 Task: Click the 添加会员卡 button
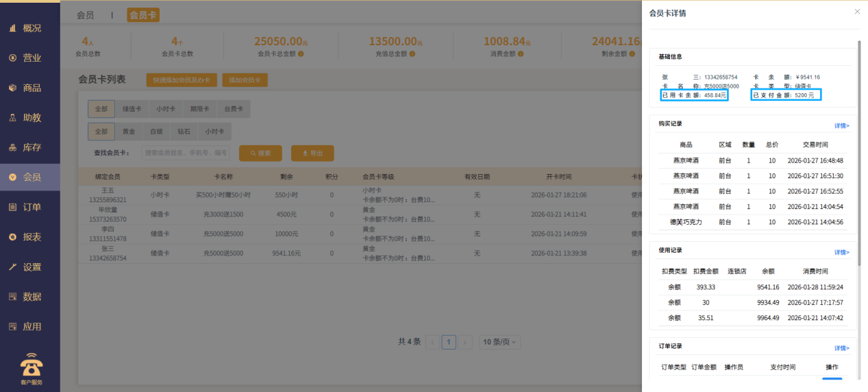tap(245, 80)
